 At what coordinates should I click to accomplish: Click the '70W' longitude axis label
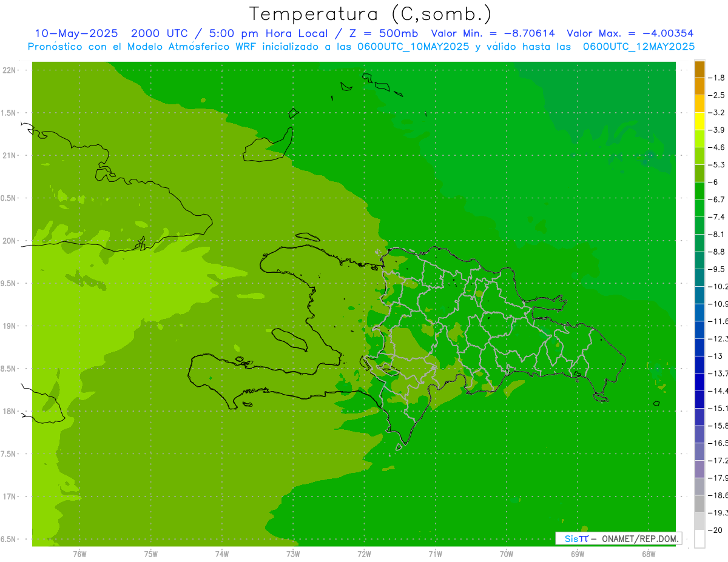coord(507,554)
